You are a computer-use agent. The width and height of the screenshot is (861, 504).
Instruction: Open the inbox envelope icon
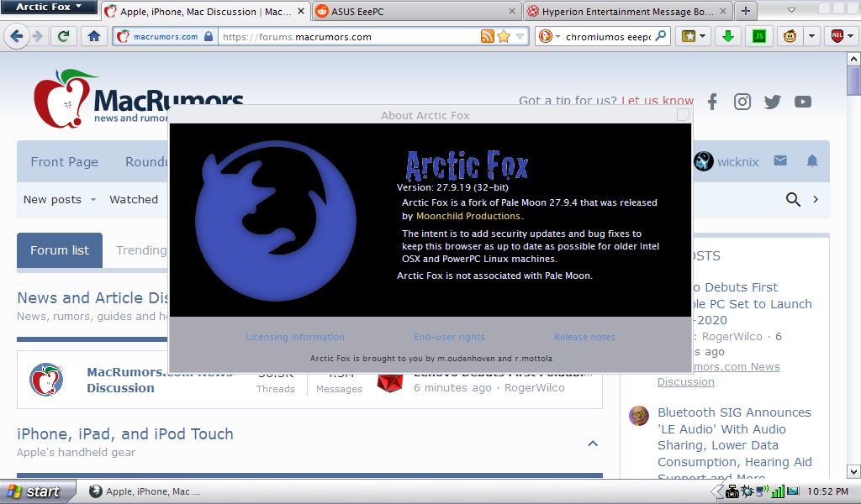tap(780, 160)
